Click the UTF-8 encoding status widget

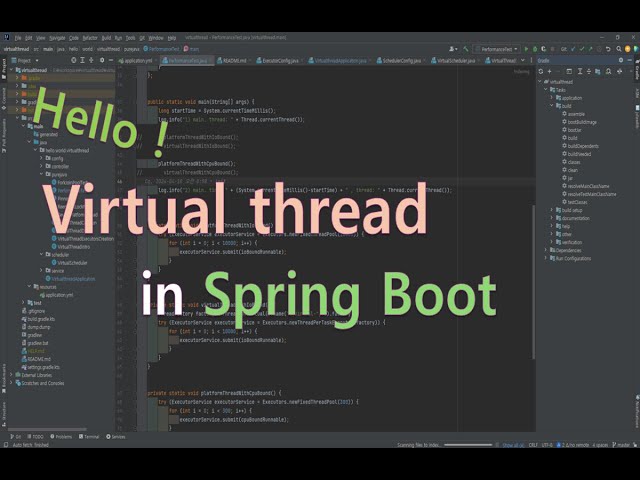pos(547,445)
